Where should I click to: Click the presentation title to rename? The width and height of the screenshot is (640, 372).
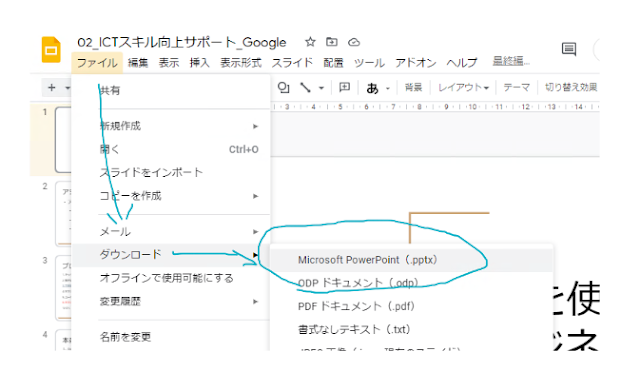click(x=182, y=42)
